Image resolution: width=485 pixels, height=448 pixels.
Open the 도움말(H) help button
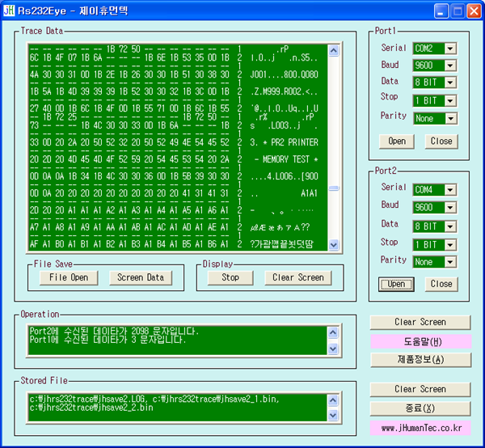[x=420, y=341]
